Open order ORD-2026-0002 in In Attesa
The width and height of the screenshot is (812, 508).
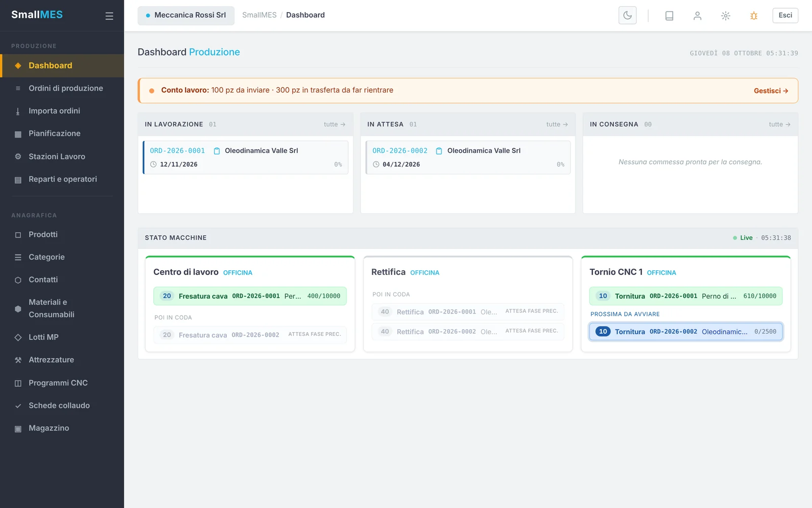click(468, 157)
